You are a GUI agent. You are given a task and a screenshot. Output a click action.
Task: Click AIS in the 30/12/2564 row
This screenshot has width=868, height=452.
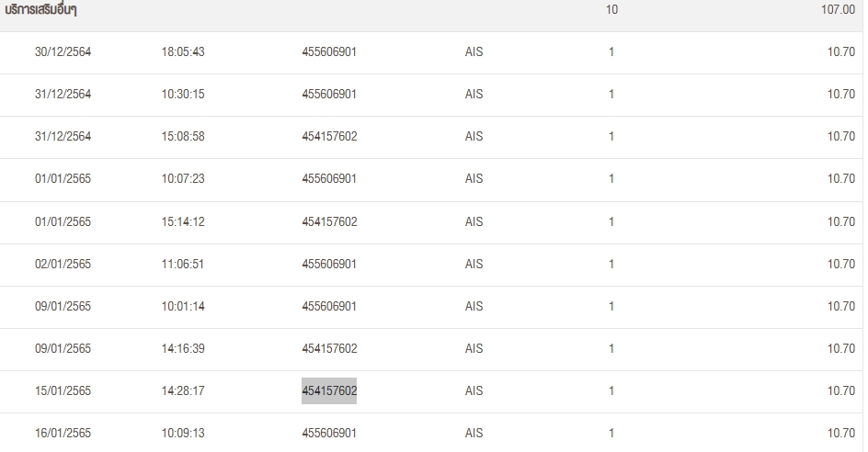coord(474,52)
